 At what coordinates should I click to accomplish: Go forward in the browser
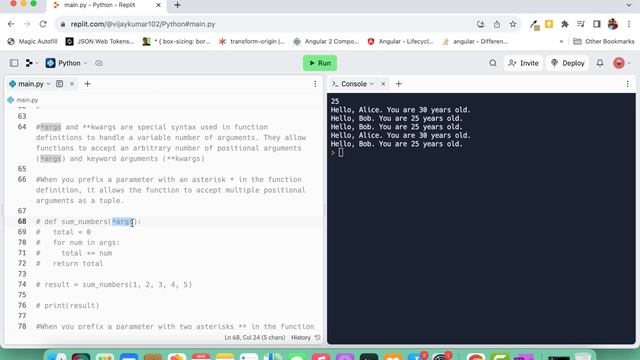coord(27,24)
